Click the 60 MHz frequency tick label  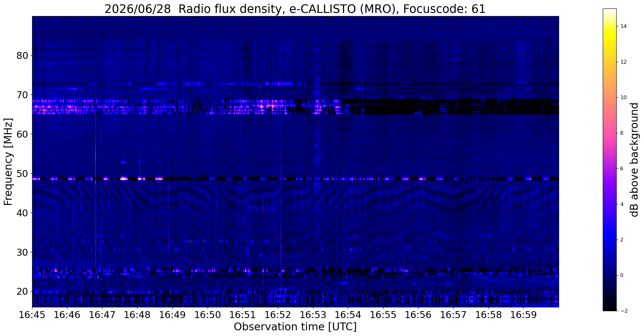coord(22,134)
